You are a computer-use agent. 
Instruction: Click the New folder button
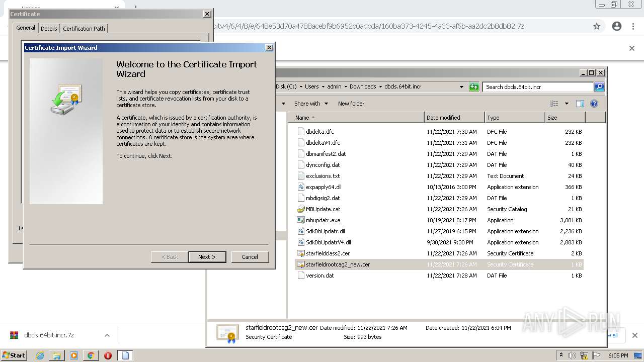pos(351,104)
